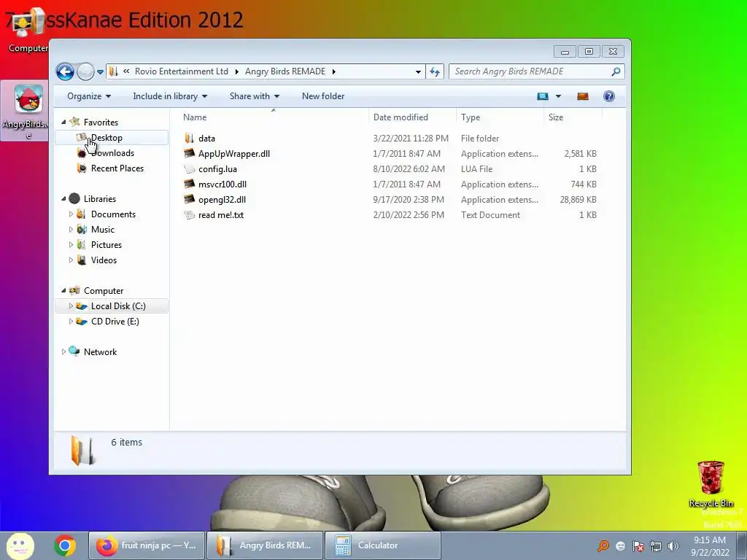Screen dimensions: 747x560
Task: Click LUA File type cell
Action: tap(476, 169)
